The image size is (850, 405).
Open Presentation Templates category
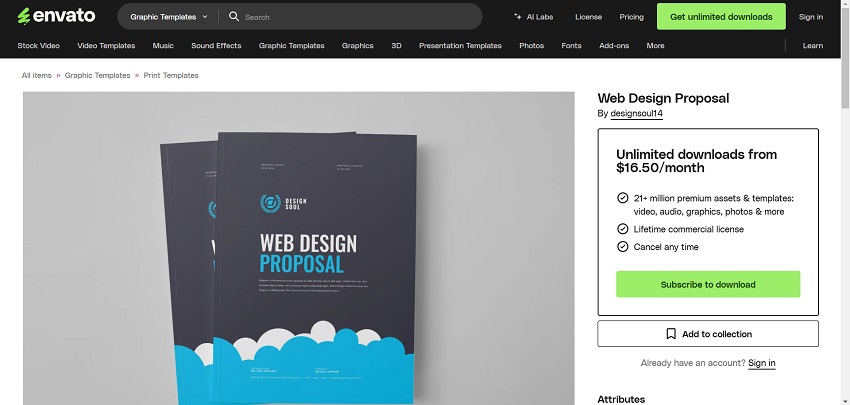click(460, 46)
